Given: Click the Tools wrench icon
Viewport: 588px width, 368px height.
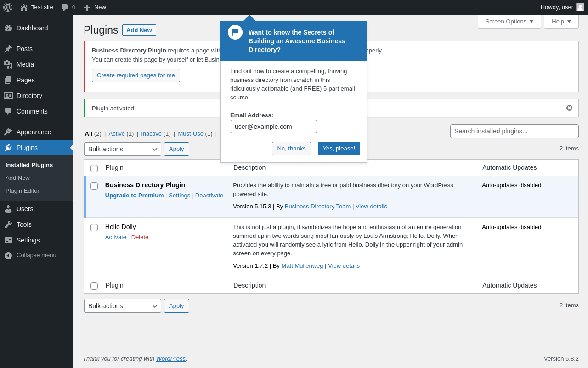Looking at the screenshot, I should tap(8, 224).
